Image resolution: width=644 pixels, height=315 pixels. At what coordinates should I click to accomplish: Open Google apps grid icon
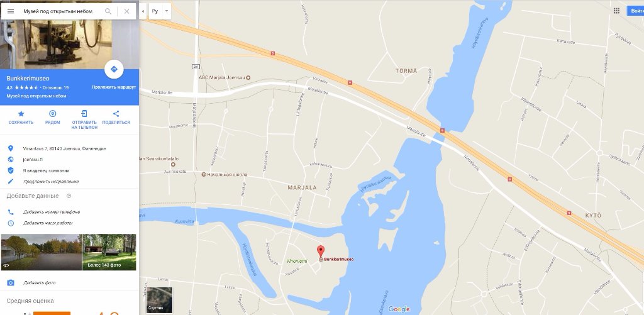616,11
